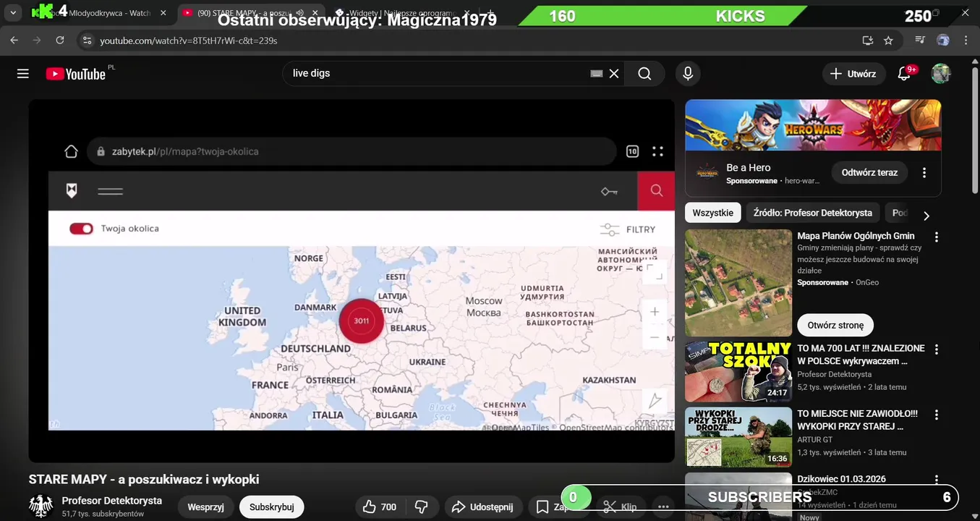Open the 'TOTALNY SZOK' video thumbnail
980x521 pixels.
coord(738,372)
